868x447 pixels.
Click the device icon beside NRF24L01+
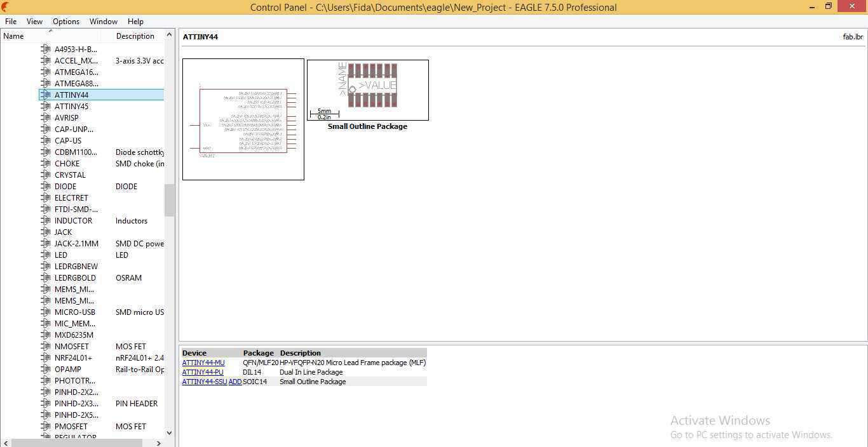46,357
